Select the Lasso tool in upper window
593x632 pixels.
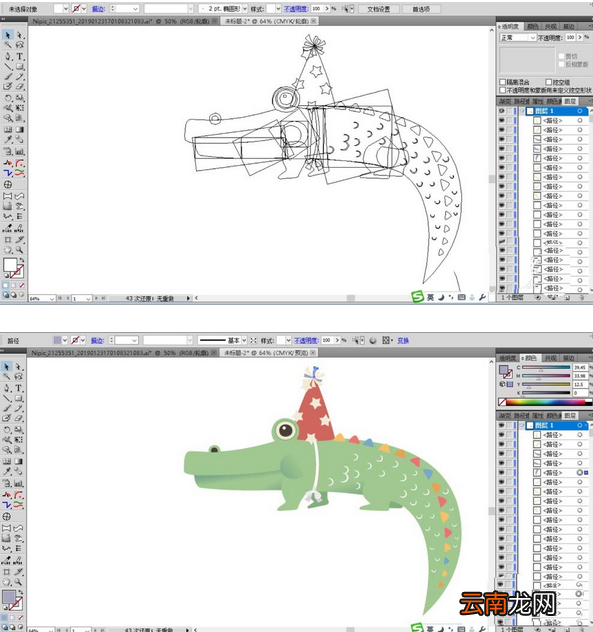[x=19, y=45]
